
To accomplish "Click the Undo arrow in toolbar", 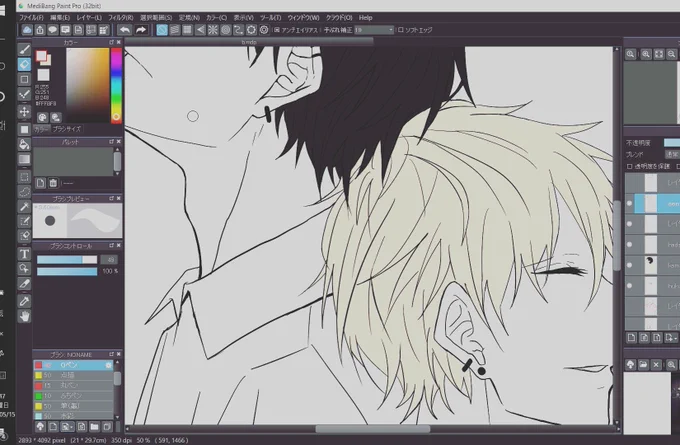I will 124,30.
